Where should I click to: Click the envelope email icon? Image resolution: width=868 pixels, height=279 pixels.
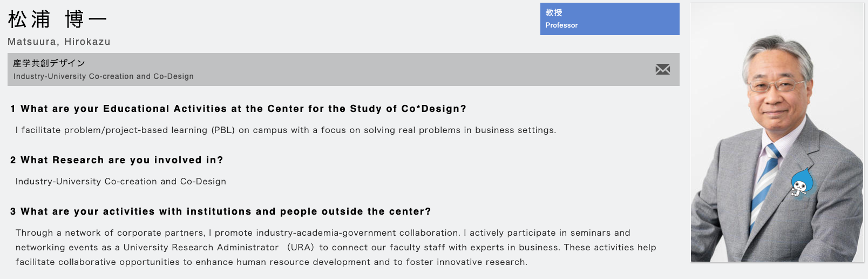662,69
